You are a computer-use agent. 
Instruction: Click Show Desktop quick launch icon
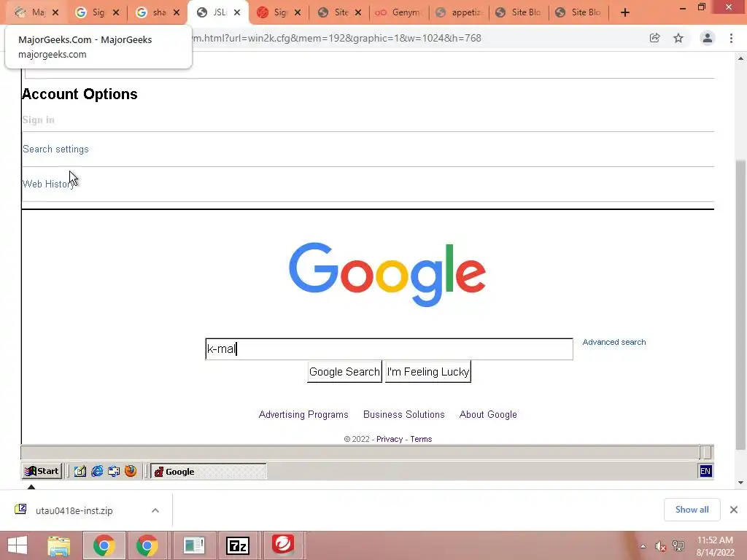pos(80,472)
